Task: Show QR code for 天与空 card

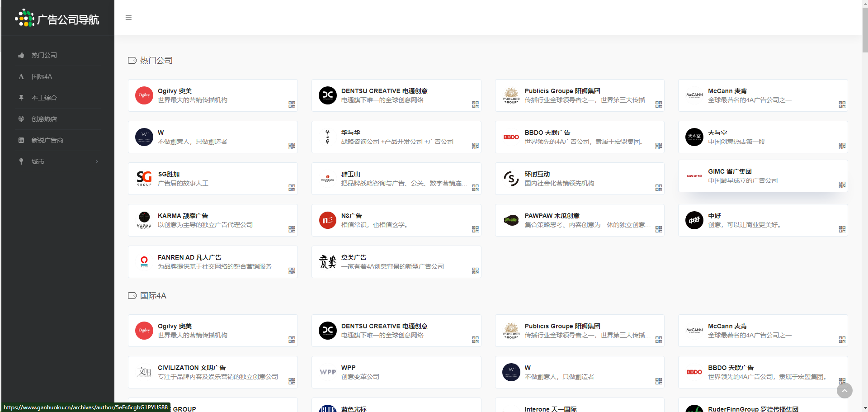Action: coord(842,146)
